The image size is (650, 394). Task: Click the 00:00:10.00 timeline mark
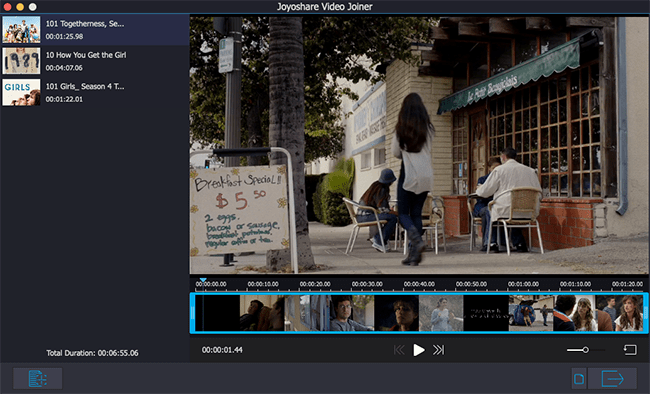[263, 284]
